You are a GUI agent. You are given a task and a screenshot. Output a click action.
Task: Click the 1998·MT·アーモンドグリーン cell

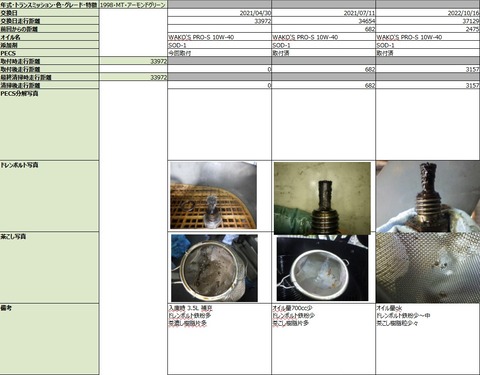pos(133,5)
